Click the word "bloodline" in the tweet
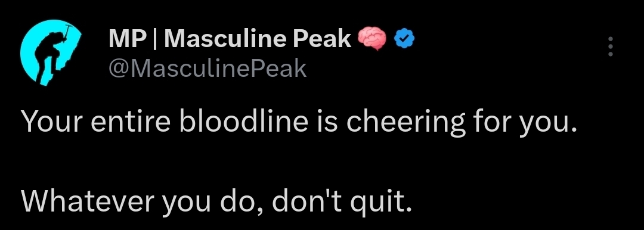644x230 pixels. tap(244, 122)
